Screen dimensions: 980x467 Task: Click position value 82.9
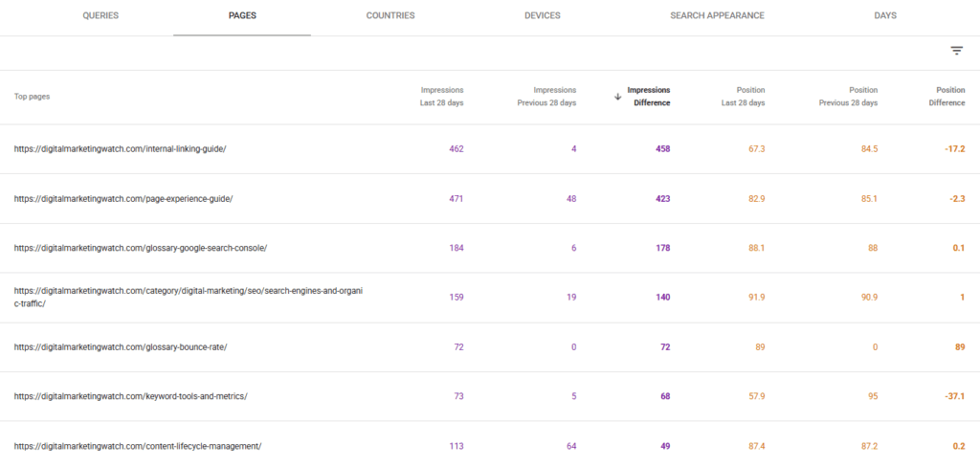(757, 199)
